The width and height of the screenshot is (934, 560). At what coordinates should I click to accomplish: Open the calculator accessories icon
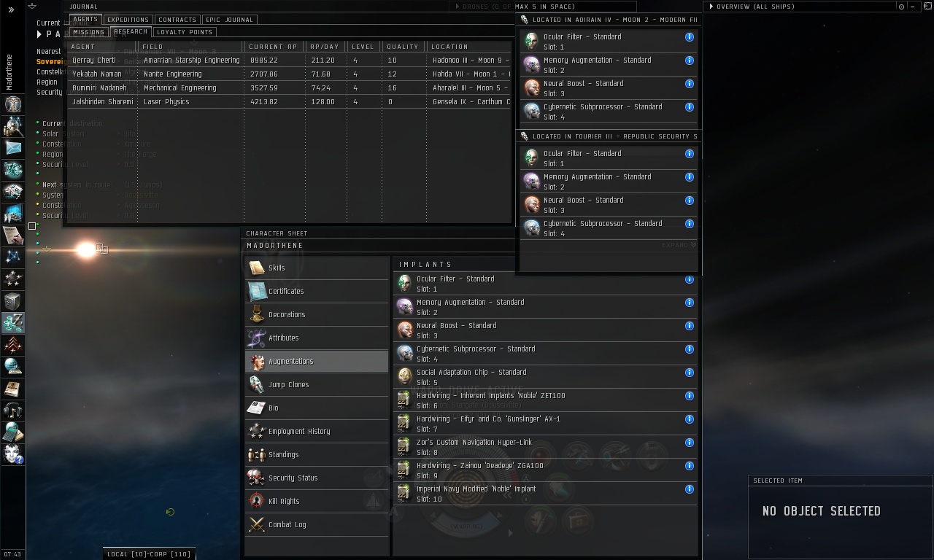click(x=12, y=432)
